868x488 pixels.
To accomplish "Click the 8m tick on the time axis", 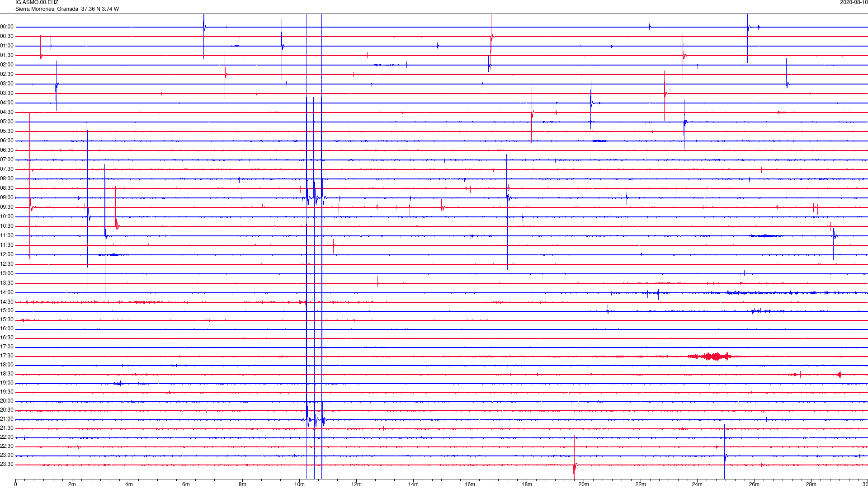I will coord(243,485).
